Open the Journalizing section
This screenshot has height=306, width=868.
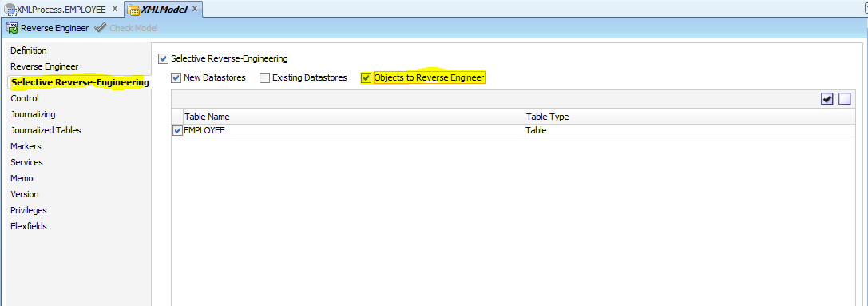pos(33,115)
